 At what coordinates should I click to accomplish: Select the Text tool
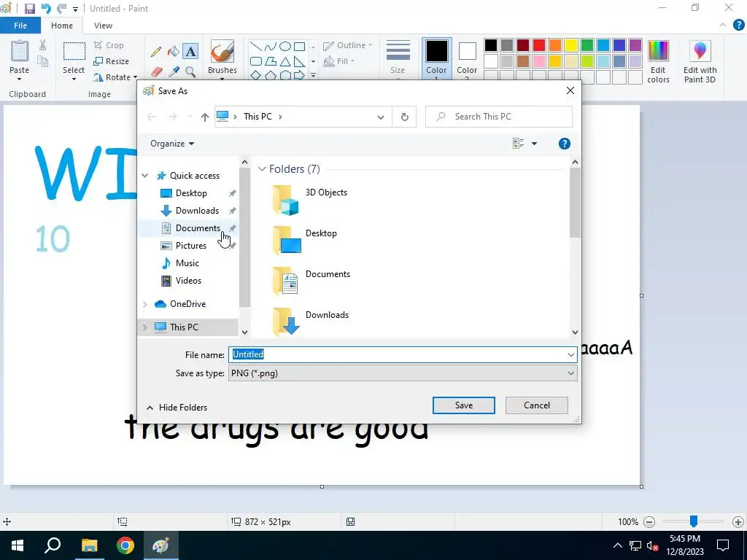click(190, 52)
